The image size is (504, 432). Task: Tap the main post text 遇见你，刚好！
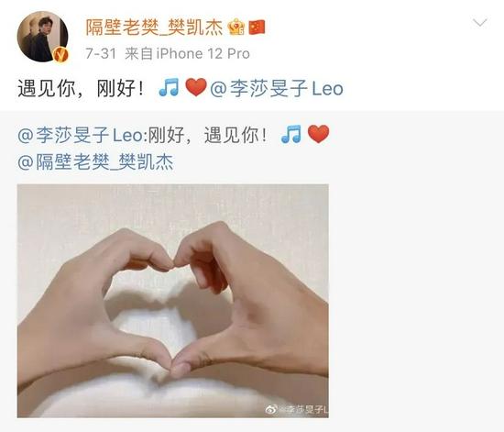tap(81, 88)
